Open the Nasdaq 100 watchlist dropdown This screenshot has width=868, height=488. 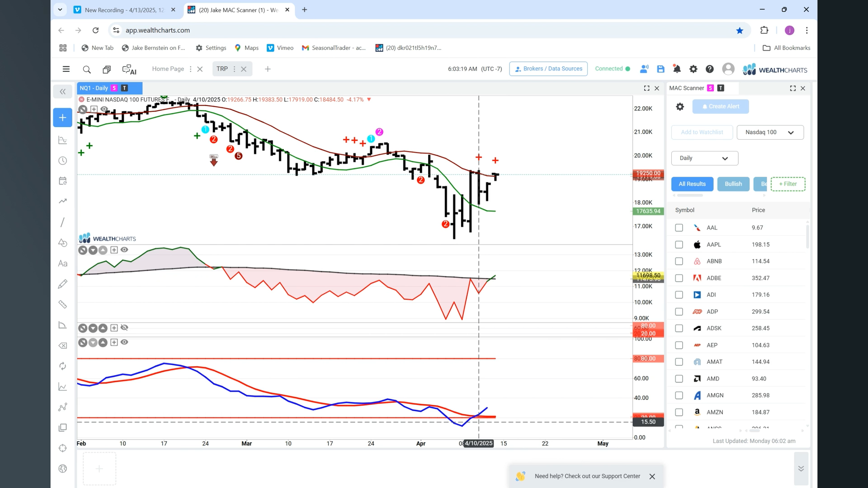(x=770, y=132)
